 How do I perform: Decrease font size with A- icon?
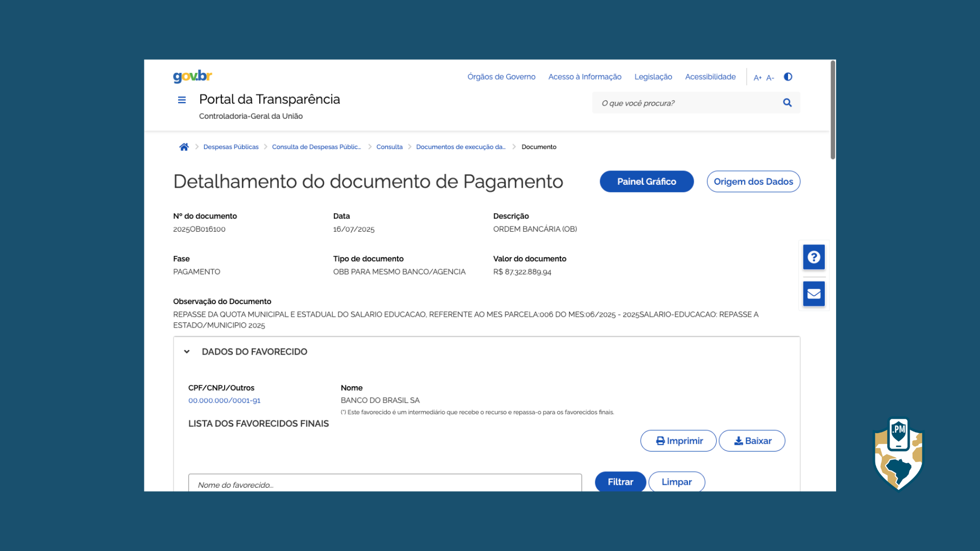click(x=770, y=78)
